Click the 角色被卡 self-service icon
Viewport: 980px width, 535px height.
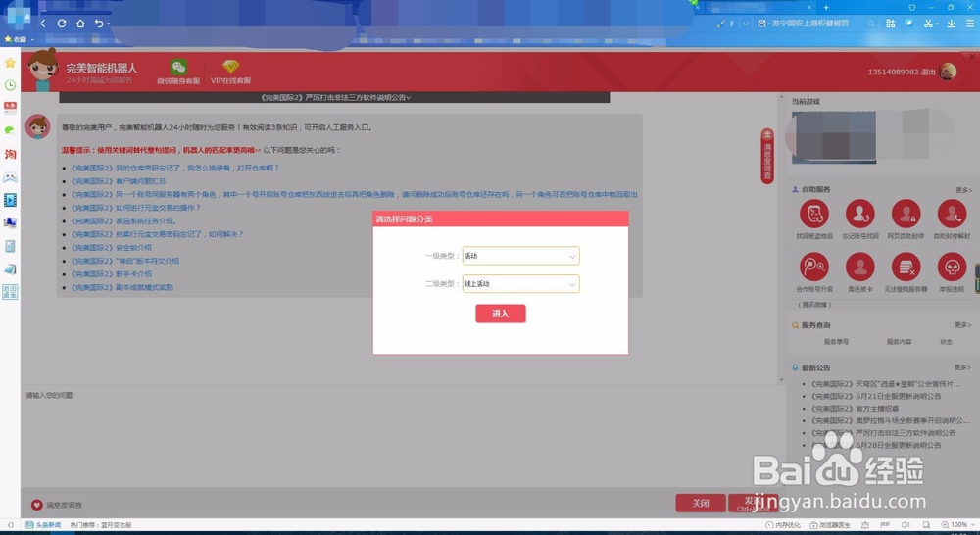(860, 267)
